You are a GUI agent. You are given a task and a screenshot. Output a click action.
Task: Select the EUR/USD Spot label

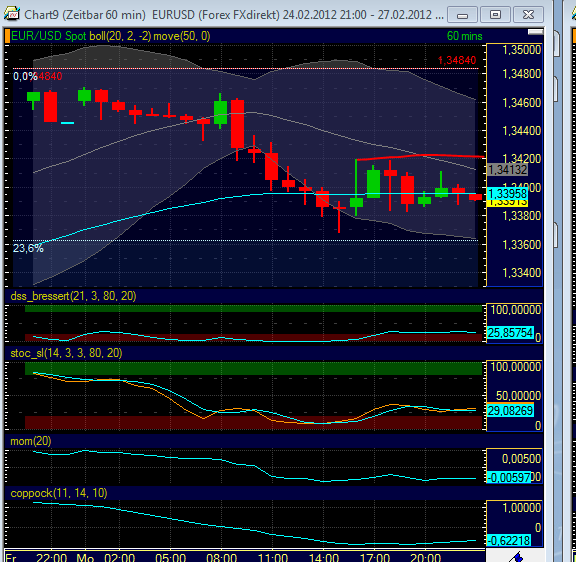(x=48, y=36)
